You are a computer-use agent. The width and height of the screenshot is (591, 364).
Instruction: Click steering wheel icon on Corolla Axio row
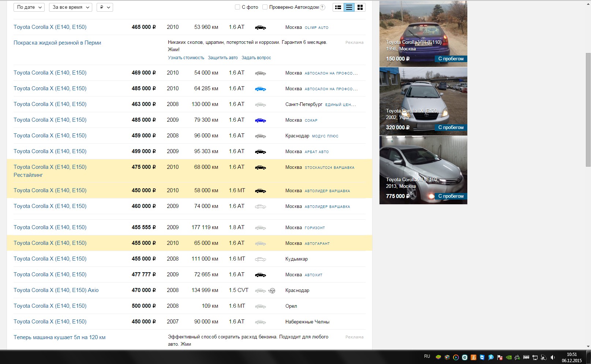click(272, 291)
